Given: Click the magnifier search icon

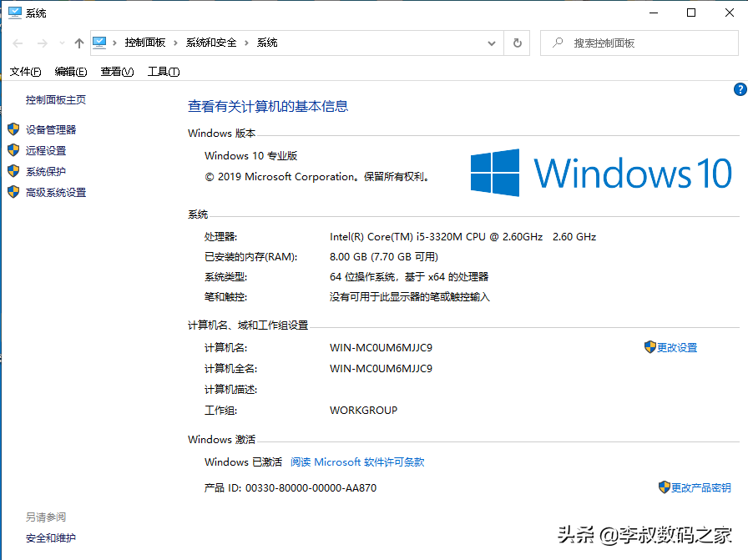Looking at the screenshot, I should tap(557, 43).
